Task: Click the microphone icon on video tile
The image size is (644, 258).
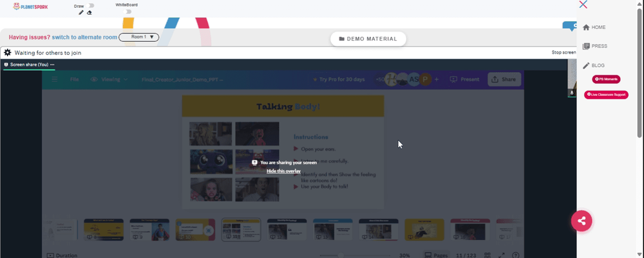Action: tap(572, 93)
